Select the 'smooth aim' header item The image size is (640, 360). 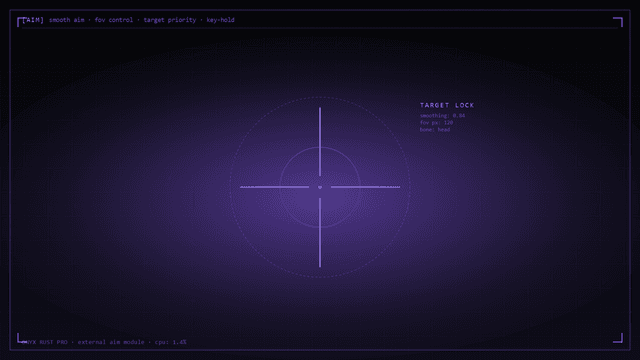pyautogui.click(x=67, y=20)
